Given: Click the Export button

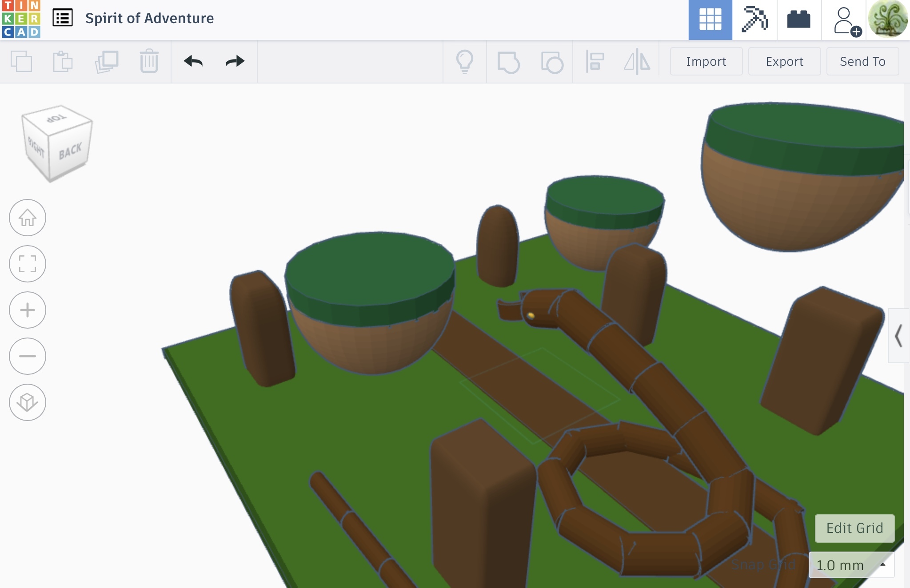Looking at the screenshot, I should [784, 61].
